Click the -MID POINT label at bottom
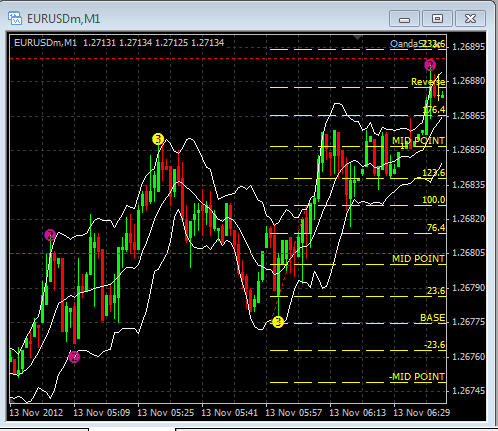 coord(417,377)
